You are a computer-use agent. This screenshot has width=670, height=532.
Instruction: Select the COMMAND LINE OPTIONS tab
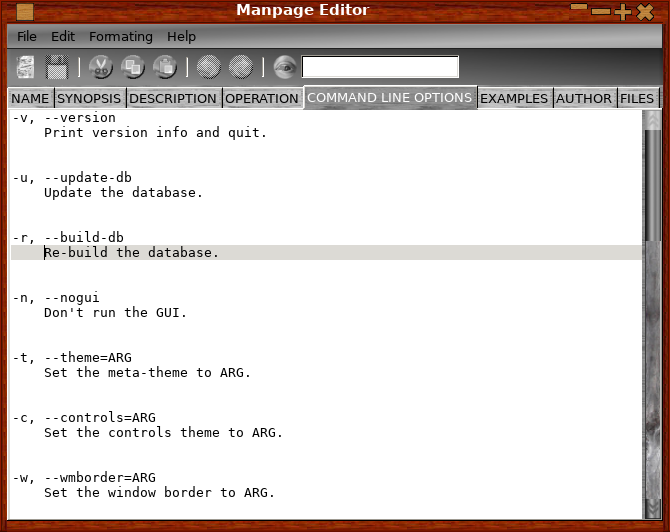pyautogui.click(x=390, y=97)
